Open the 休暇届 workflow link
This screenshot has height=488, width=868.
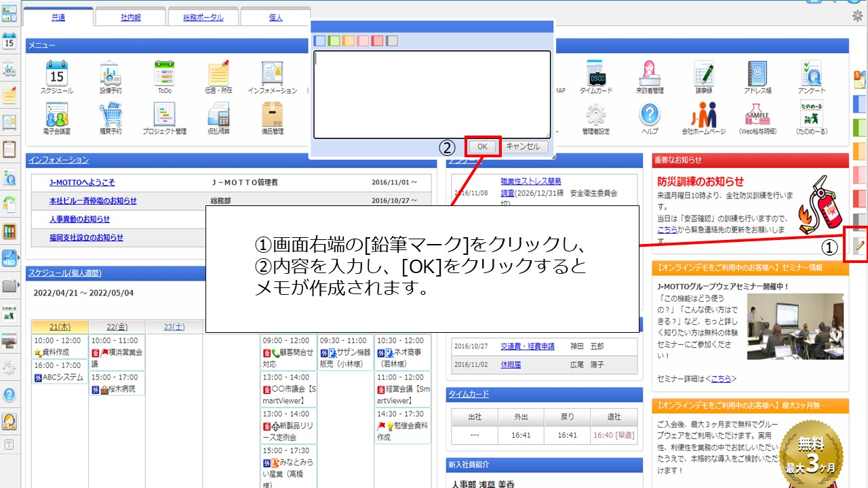click(511, 364)
